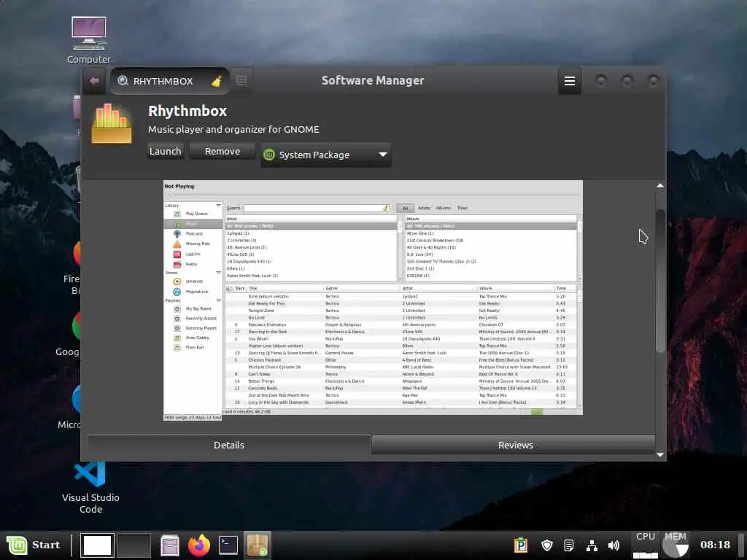The width and height of the screenshot is (747, 560).
Task: Open the clipboard P tray icon
Action: [521, 545]
